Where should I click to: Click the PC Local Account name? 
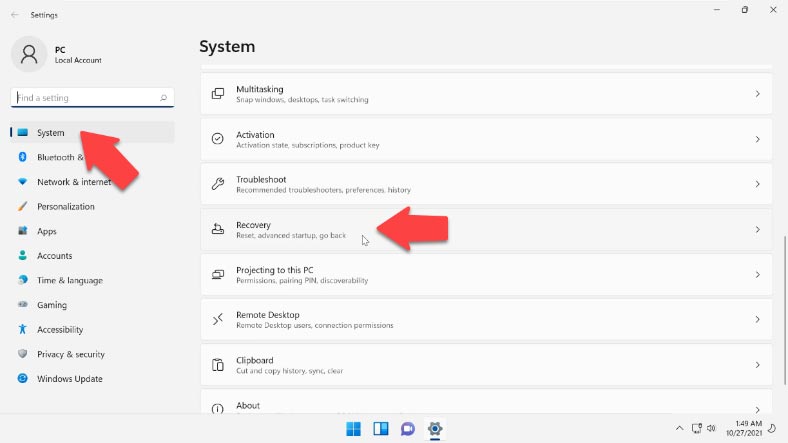pyautogui.click(x=78, y=55)
